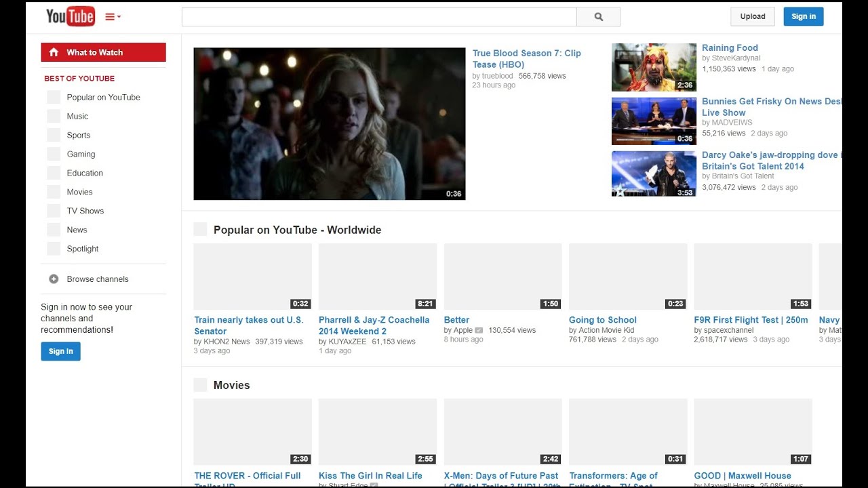Open KHON2 News channel link
The width and height of the screenshot is (868, 488).
pyautogui.click(x=226, y=342)
